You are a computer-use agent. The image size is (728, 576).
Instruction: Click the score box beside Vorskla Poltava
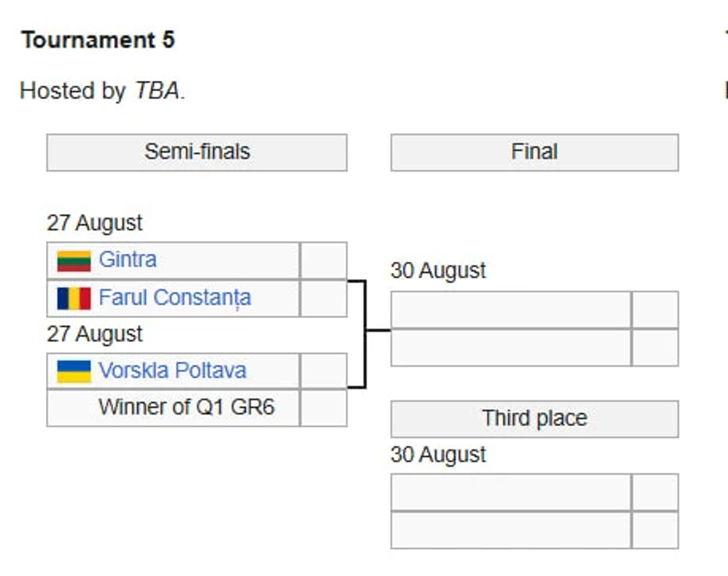pos(323,371)
